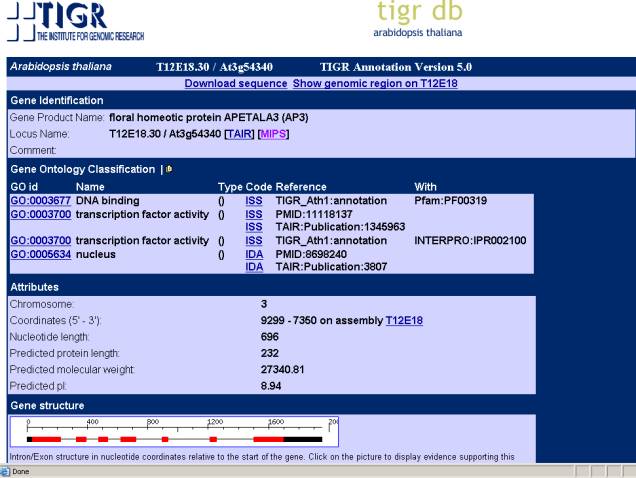636x478 pixels.
Task: Open the MIPS locus link
Action: (x=273, y=133)
